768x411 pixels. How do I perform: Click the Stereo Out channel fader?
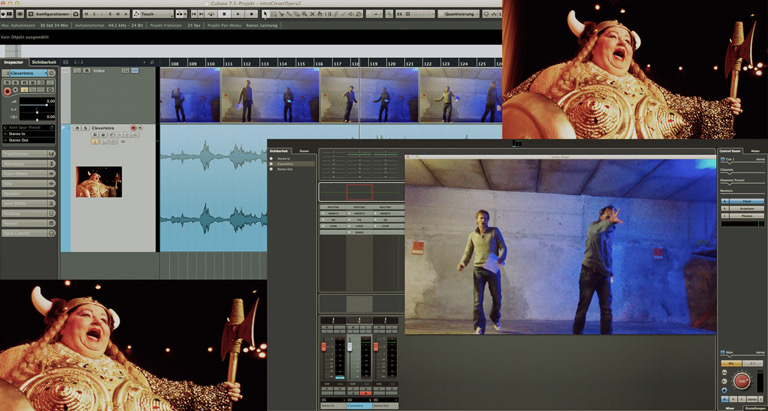(x=376, y=347)
